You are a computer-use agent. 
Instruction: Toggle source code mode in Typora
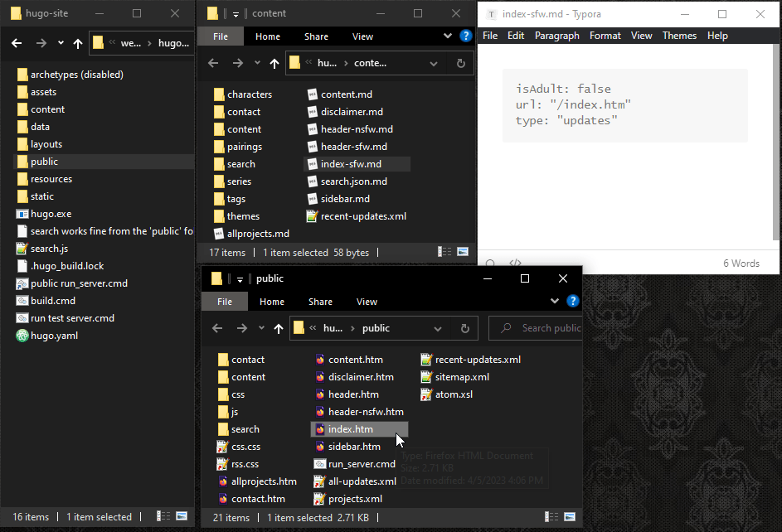coord(515,264)
